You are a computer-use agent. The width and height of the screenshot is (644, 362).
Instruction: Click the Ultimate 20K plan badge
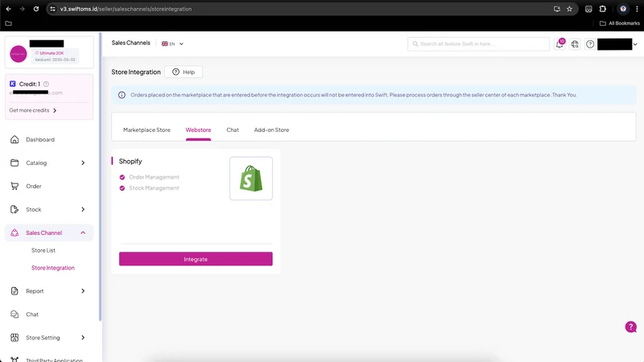49,53
